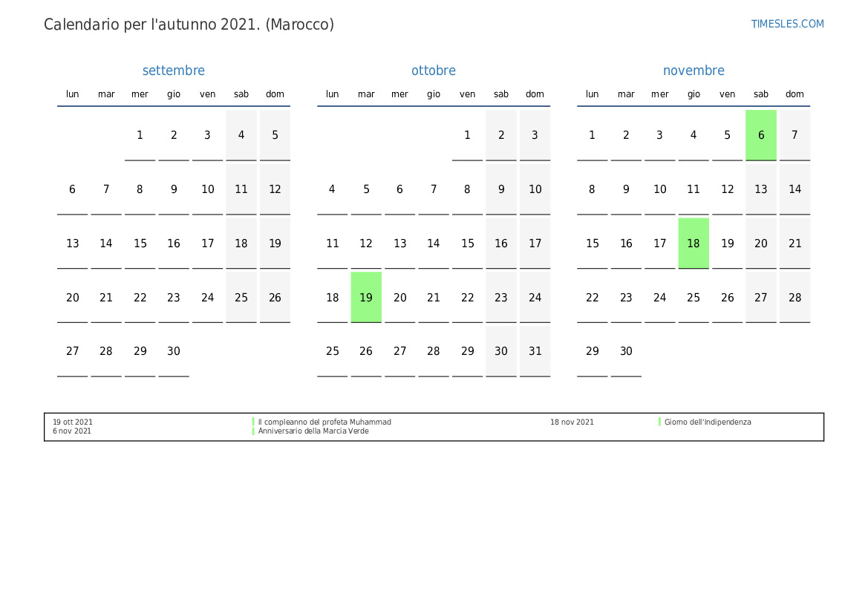Screen dimensions: 868x614
Task: Click 29 in the novembre calendar
Action: pos(592,351)
